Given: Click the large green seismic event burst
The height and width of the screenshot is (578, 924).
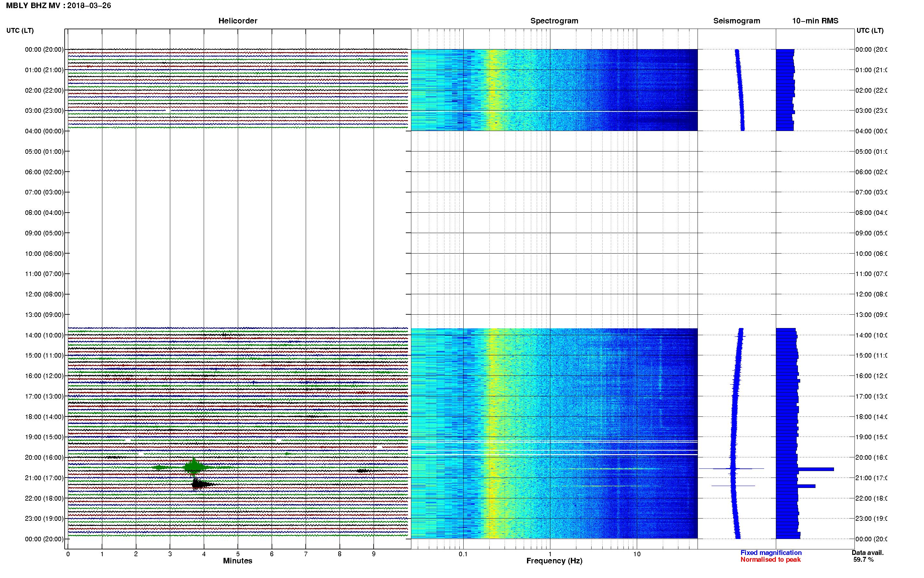Looking at the screenshot, I should coord(194,467).
